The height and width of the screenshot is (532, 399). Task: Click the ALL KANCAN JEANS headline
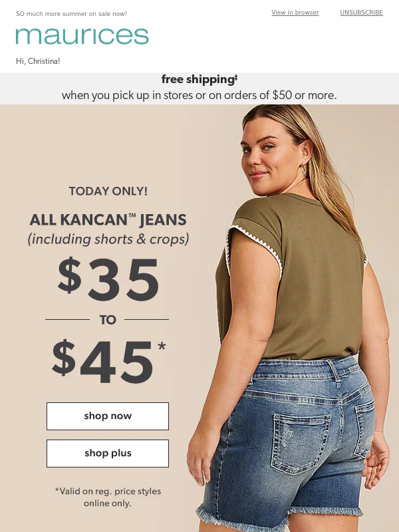point(108,220)
